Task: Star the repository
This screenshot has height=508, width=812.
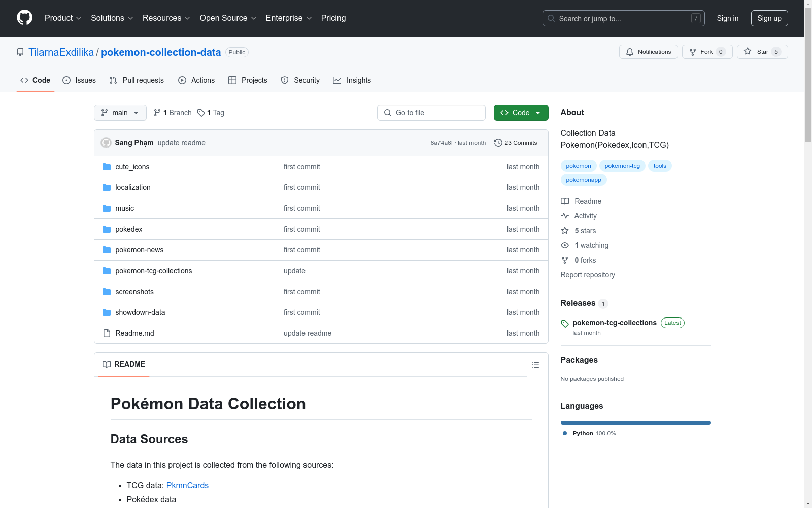Action: click(x=762, y=52)
